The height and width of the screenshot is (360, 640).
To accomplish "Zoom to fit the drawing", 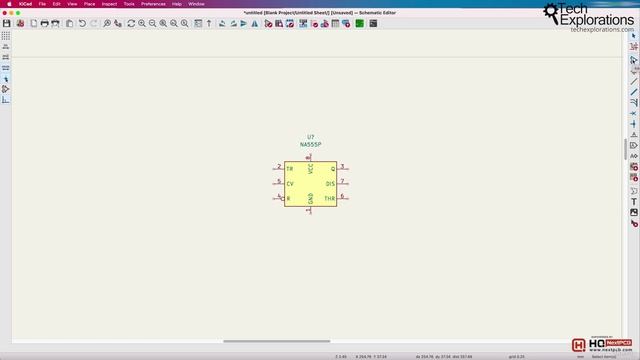I will pyautogui.click(x=163, y=23).
